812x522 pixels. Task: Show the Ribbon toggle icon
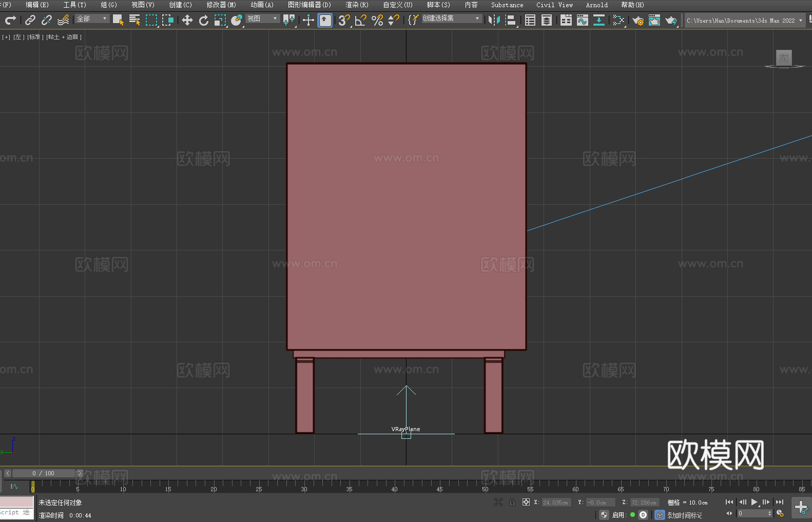[x=566, y=20]
